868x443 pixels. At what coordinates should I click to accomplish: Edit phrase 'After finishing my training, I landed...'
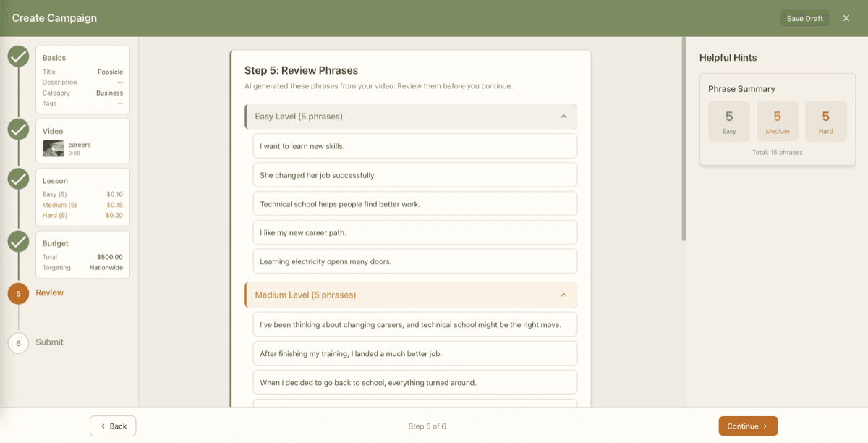click(x=415, y=353)
